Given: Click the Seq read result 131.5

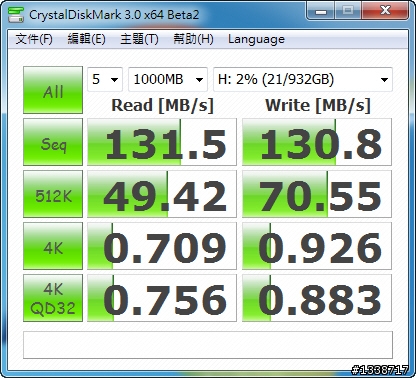Looking at the screenshot, I should click(x=162, y=142).
